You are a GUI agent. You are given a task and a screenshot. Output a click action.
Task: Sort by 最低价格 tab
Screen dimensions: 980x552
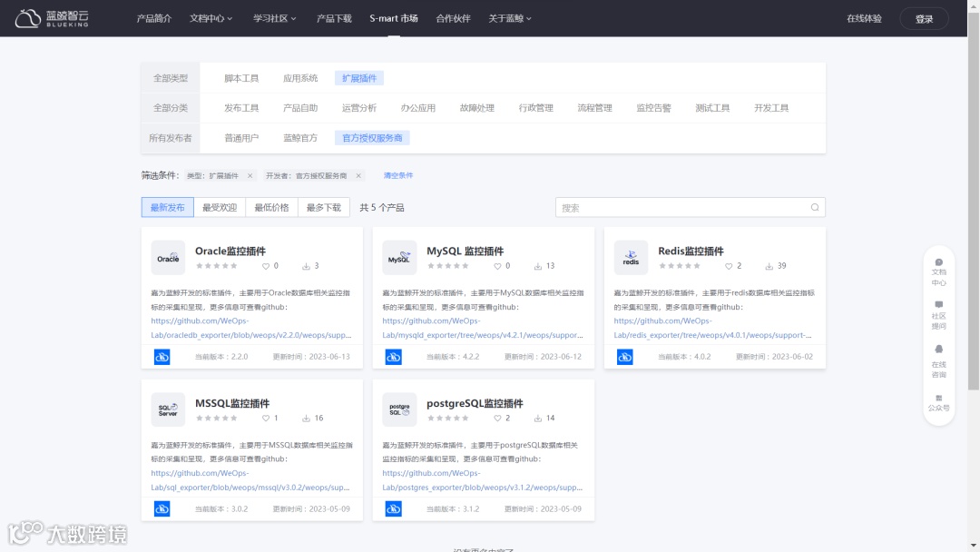coord(272,208)
